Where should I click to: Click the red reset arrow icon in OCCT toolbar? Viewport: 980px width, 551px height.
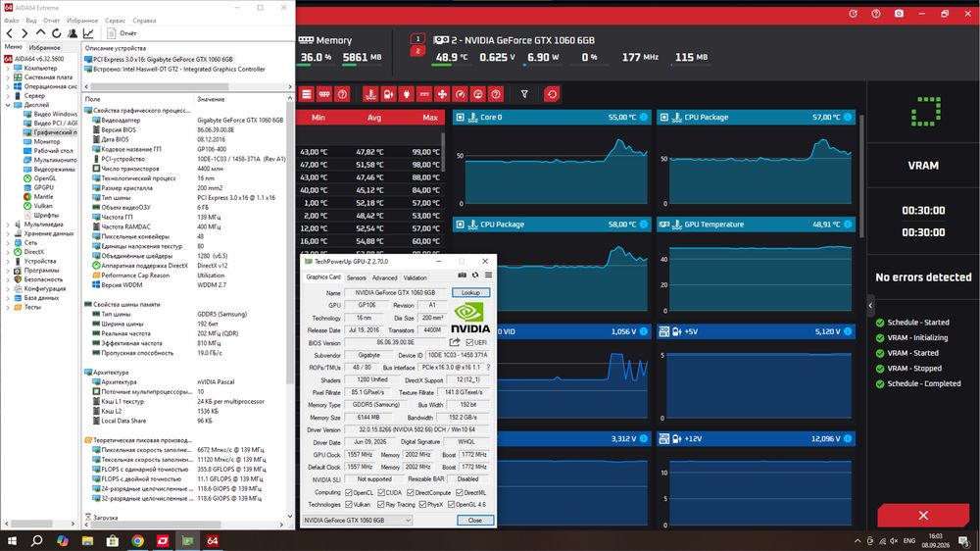(x=552, y=94)
